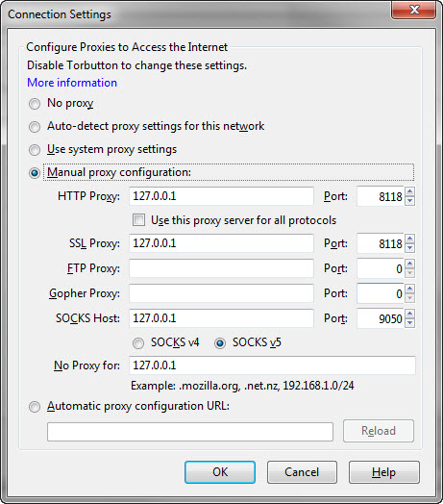Click the Cancel button

pos(302,472)
